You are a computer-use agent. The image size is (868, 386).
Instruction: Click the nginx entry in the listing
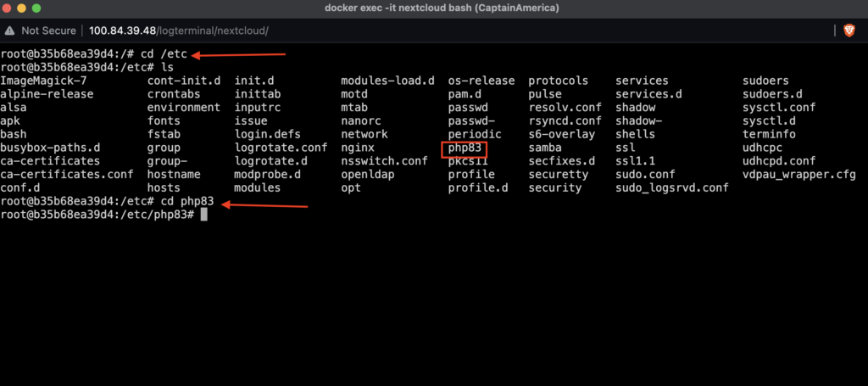(358, 148)
